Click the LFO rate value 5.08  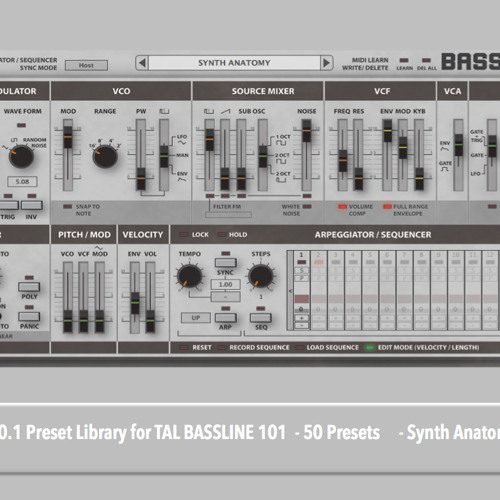[x=22, y=182]
